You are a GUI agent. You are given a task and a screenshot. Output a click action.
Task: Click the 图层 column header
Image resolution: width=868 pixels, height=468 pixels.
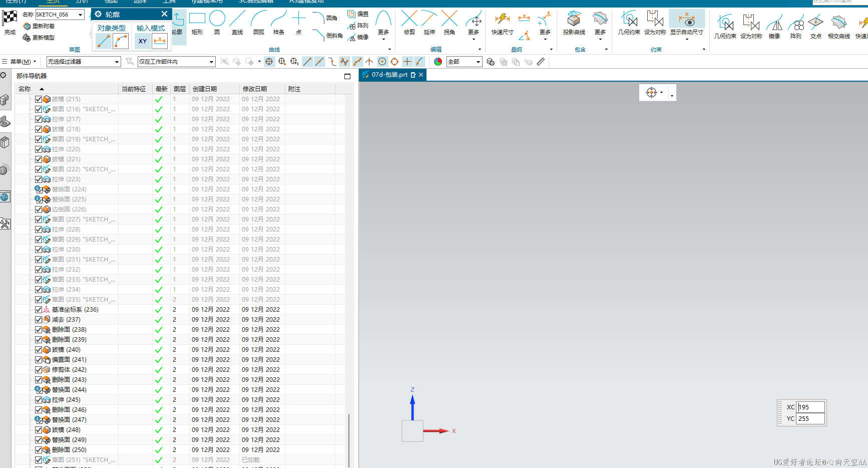tap(180, 89)
